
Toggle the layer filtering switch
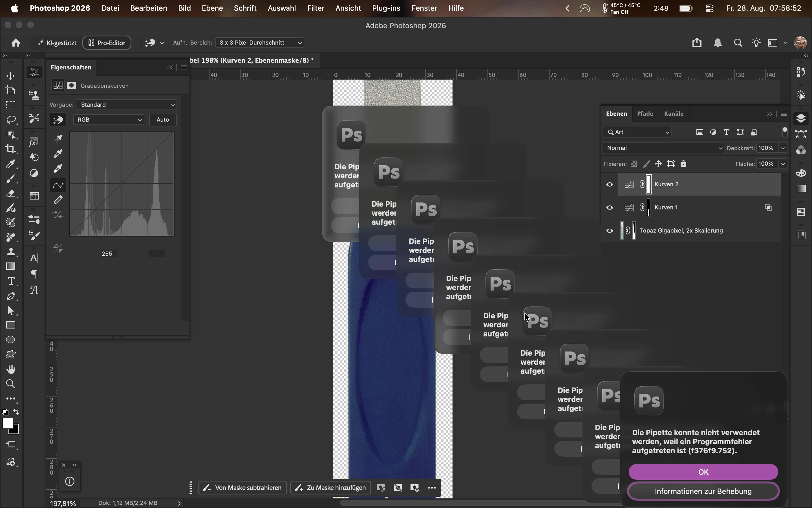784,132
